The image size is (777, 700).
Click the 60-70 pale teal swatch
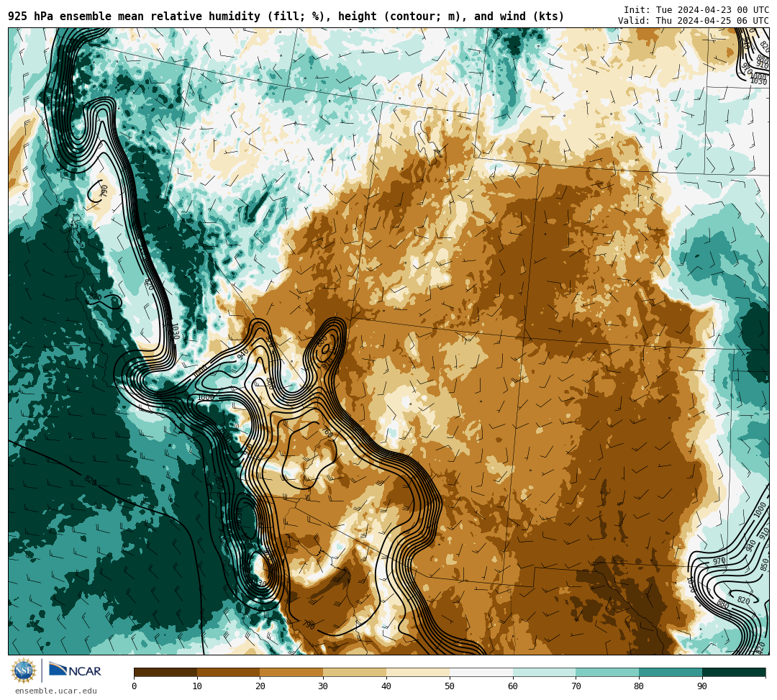[544, 672]
